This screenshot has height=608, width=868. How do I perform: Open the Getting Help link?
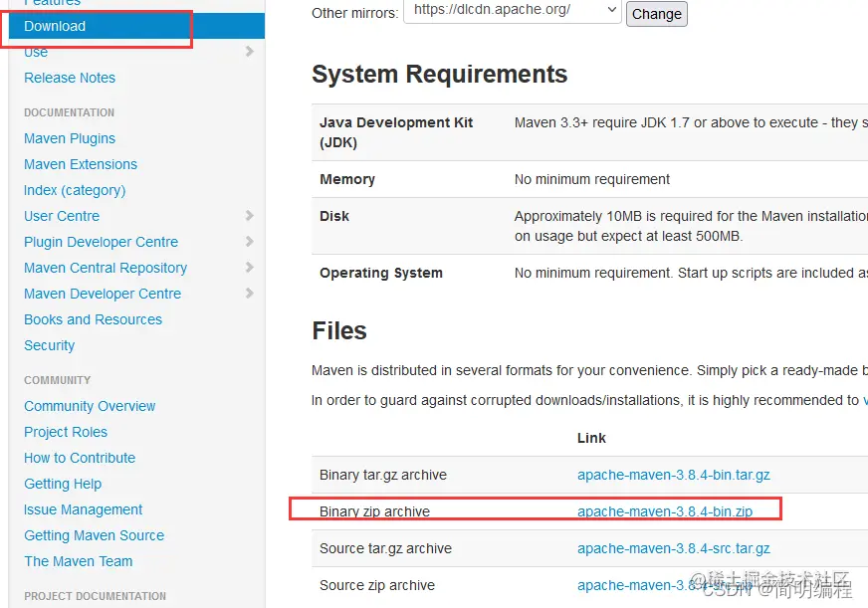(x=63, y=484)
